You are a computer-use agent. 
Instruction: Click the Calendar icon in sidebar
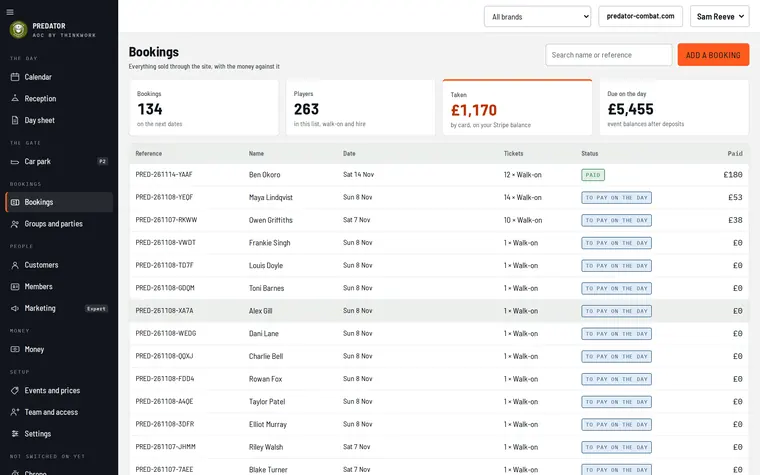coord(15,77)
